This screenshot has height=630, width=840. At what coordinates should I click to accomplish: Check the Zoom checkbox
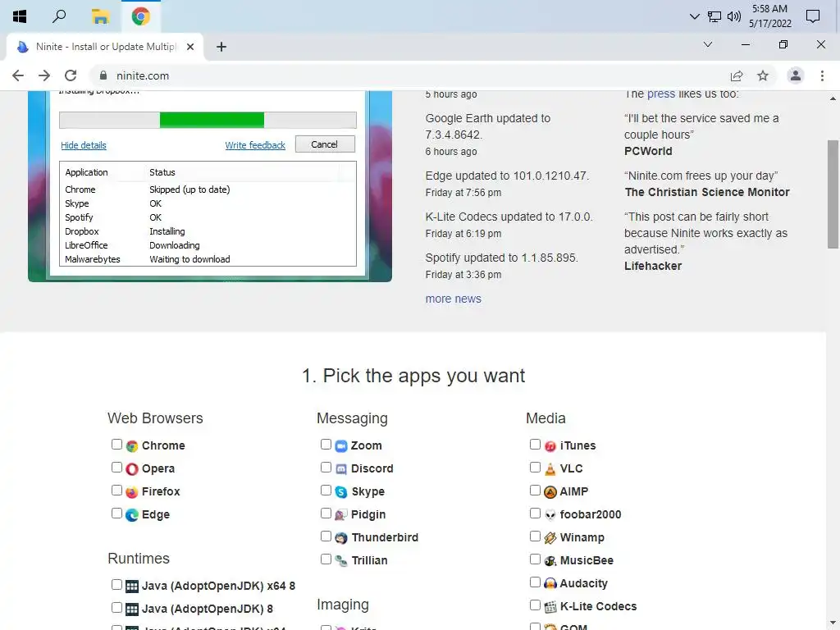tap(326, 444)
